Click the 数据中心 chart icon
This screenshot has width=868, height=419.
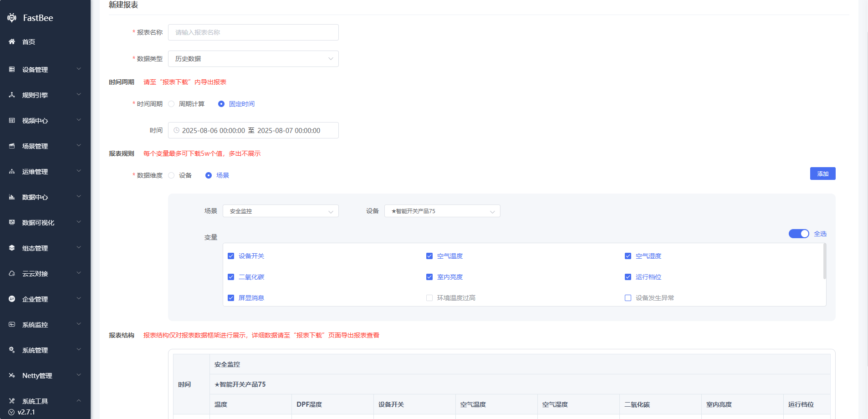pyautogui.click(x=12, y=197)
